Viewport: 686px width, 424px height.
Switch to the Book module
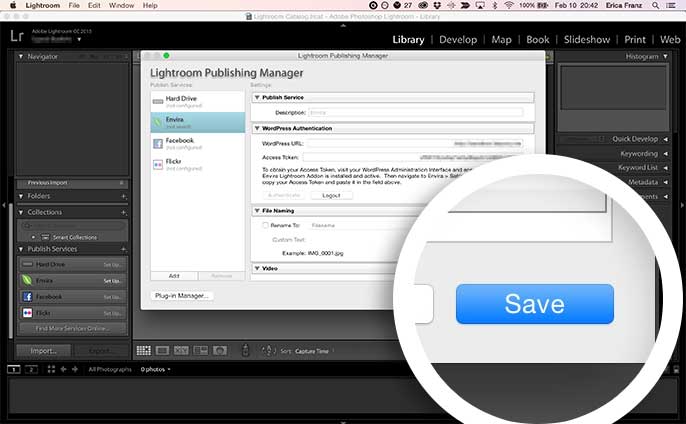[538, 39]
